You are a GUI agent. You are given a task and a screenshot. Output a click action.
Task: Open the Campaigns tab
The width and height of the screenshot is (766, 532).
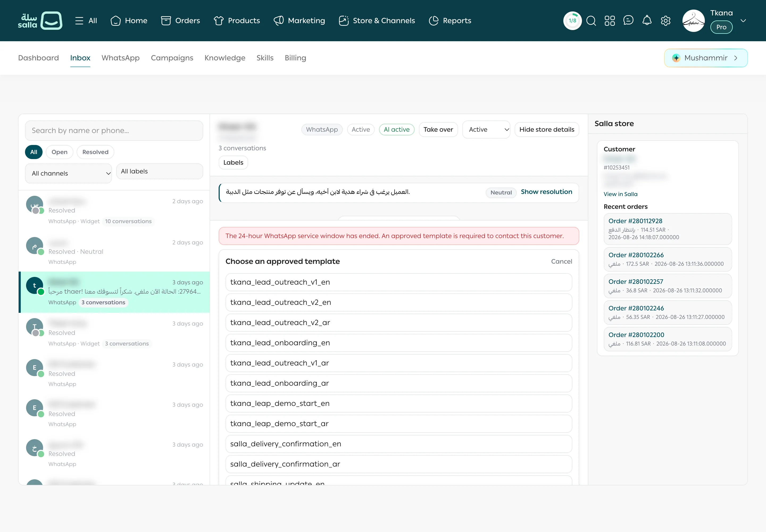point(172,58)
